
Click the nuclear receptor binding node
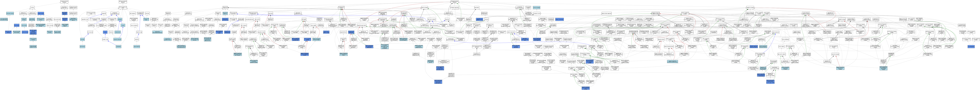tap(33, 39)
